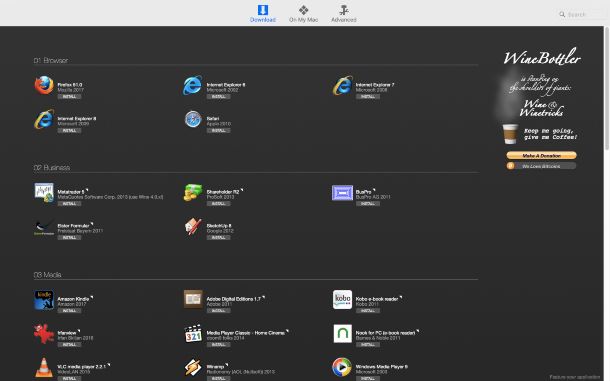
Task: Open the On My Mac tab
Action: point(303,13)
